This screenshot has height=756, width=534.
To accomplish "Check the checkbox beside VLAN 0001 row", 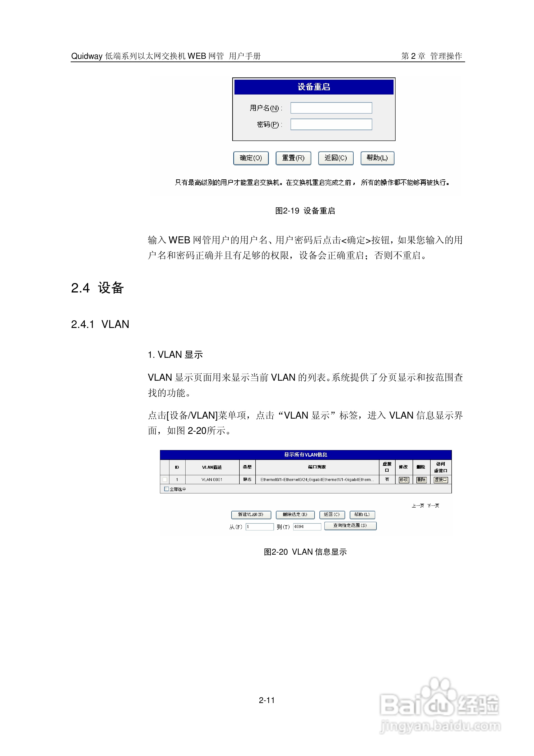I will pos(165,480).
